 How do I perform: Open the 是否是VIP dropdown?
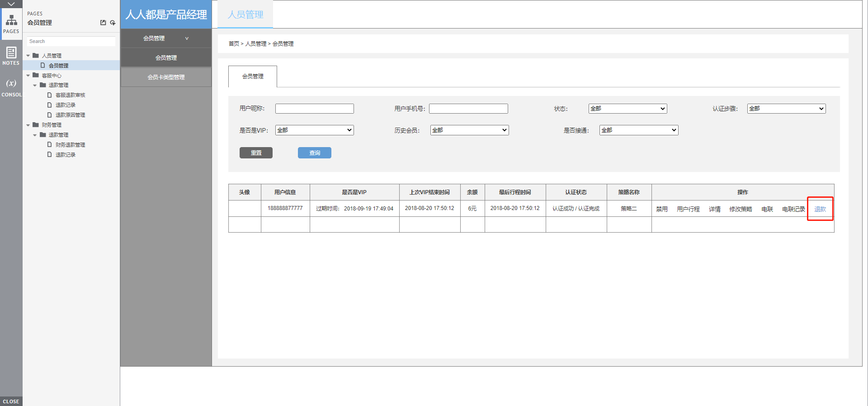tap(315, 130)
